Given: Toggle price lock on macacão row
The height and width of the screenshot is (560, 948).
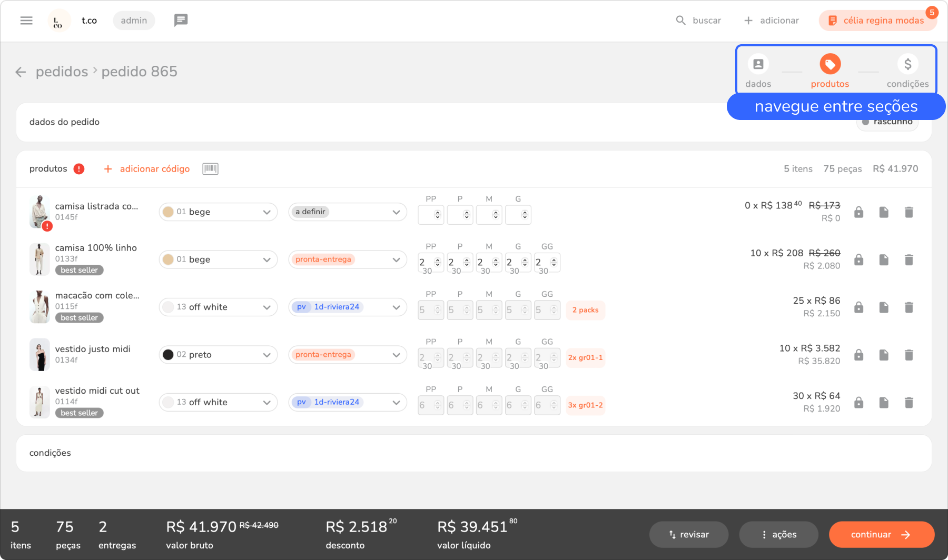Looking at the screenshot, I should tap(858, 307).
